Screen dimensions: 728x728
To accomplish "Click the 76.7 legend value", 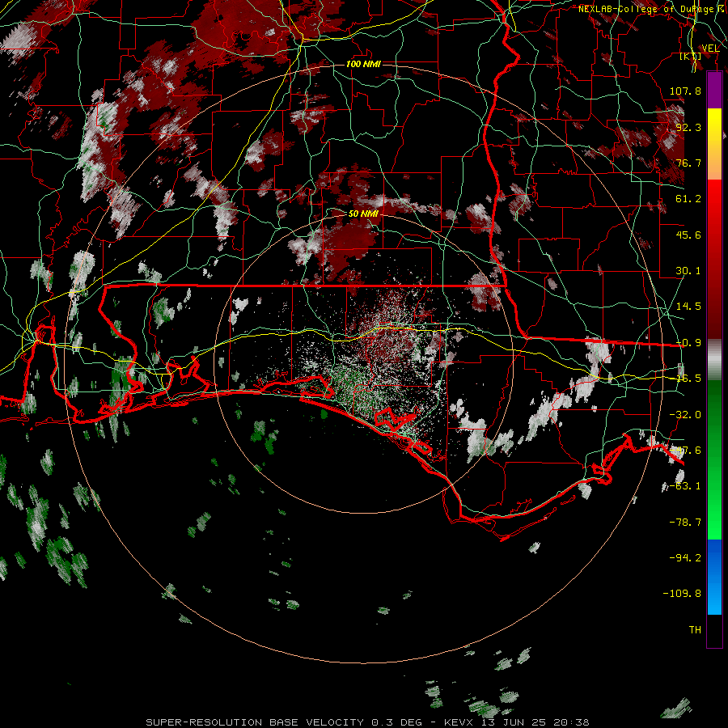I will [x=688, y=163].
